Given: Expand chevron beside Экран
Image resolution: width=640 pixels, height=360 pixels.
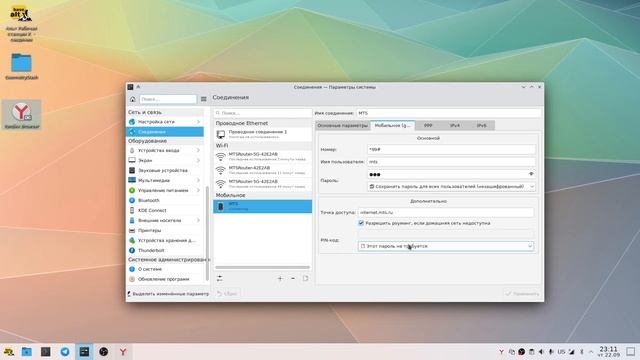Looking at the screenshot, I should point(198,160).
